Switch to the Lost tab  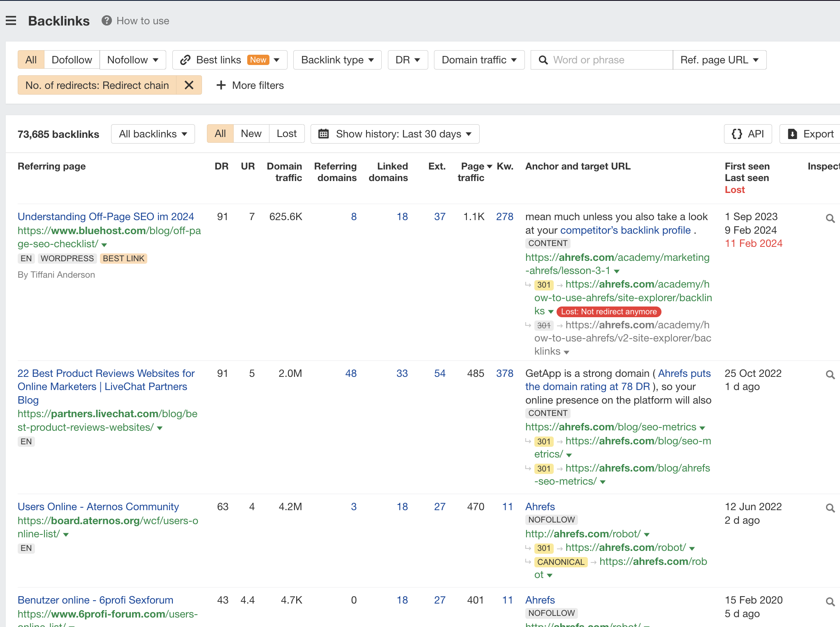tap(286, 133)
